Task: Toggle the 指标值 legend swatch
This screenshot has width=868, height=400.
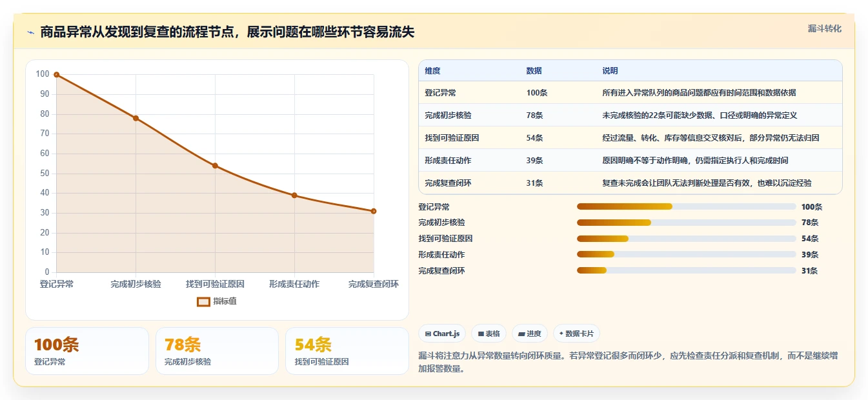Action: (203, 301)
